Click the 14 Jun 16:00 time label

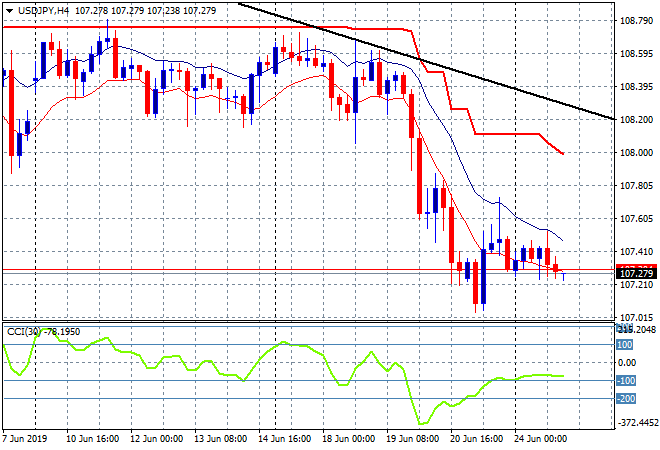285,439
